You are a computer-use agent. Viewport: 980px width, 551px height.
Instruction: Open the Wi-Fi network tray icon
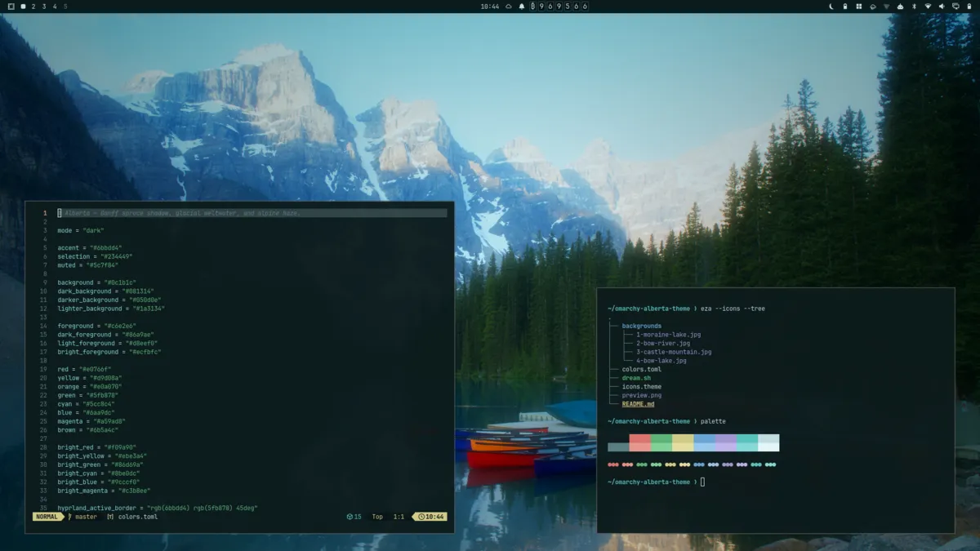[x=928, y=7]
